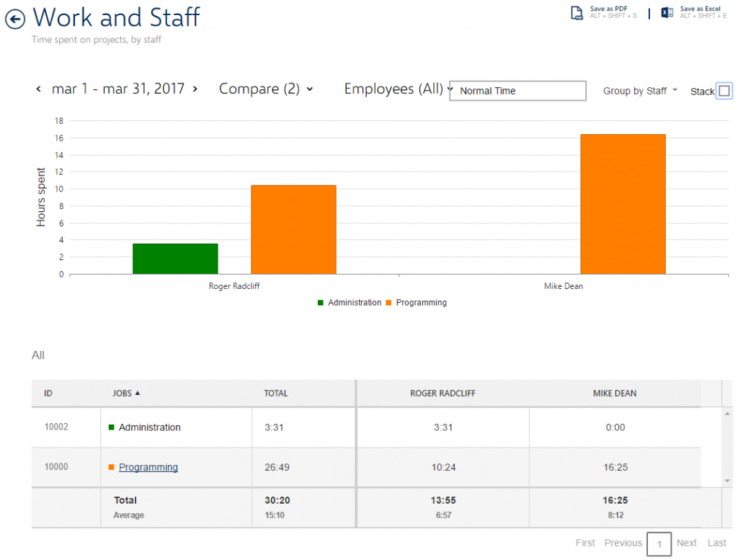The height and width of the screenshot is (560, 738).
Task: Click the Roger Radcliff chart axis label
Action: pyautogui.click(x=234, y=286)
